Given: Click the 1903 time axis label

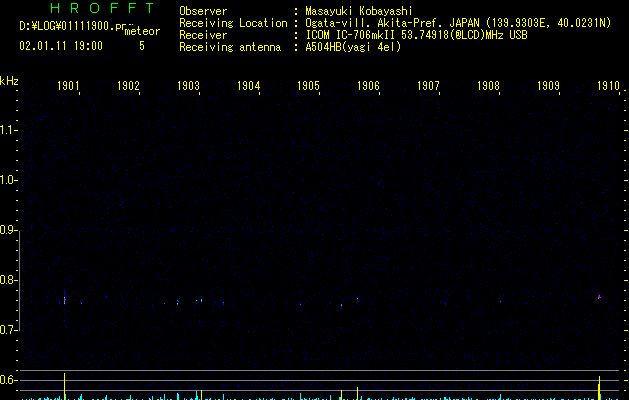Looking at the screenshot, I should coord(188,85).
